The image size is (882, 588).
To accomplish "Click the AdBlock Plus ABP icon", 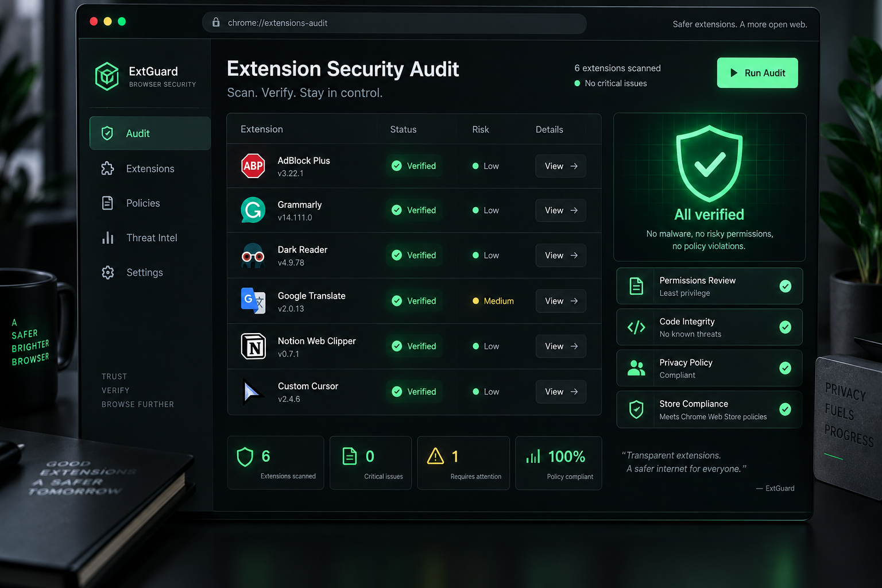I will pos(253,166).
